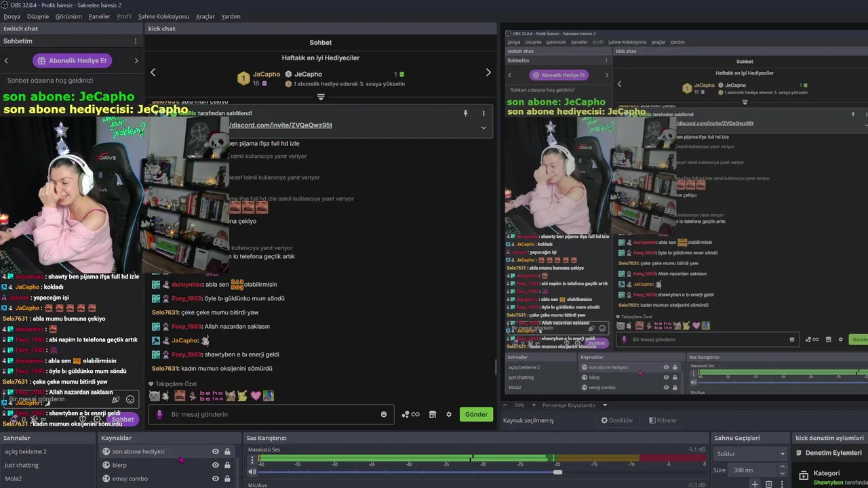The image size is (868, 488).
Task: Collapse the Haftalık en iyi Hediyeciler panel
Action: pos(321,97)
